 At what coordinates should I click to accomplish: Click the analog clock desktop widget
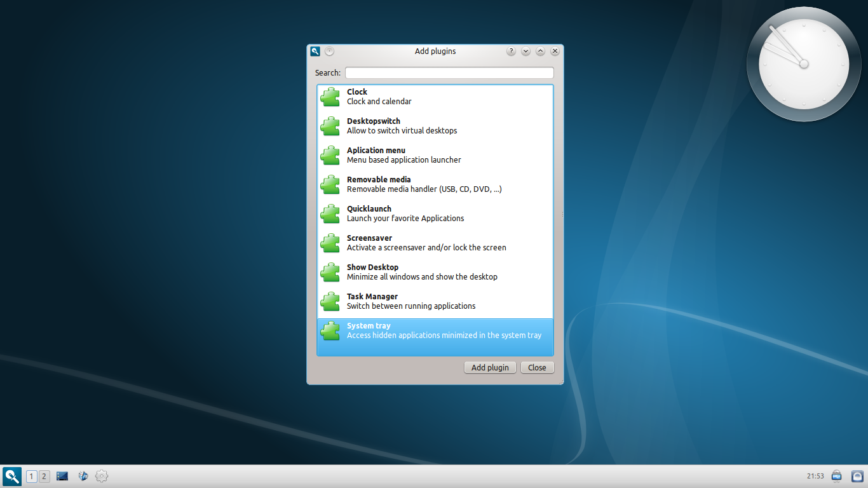coord(803,64)
